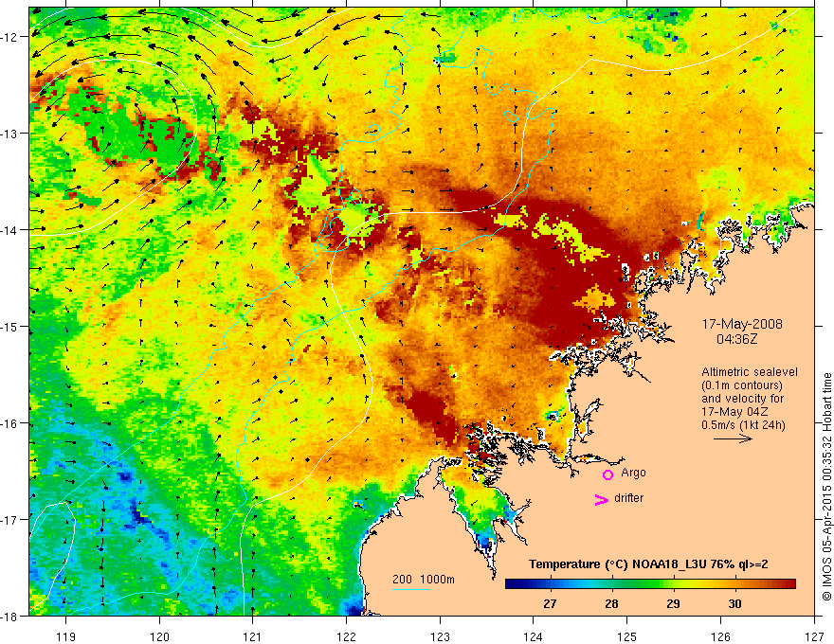Click latitude axis label -17
834x644 pixels.
(10, 520)
